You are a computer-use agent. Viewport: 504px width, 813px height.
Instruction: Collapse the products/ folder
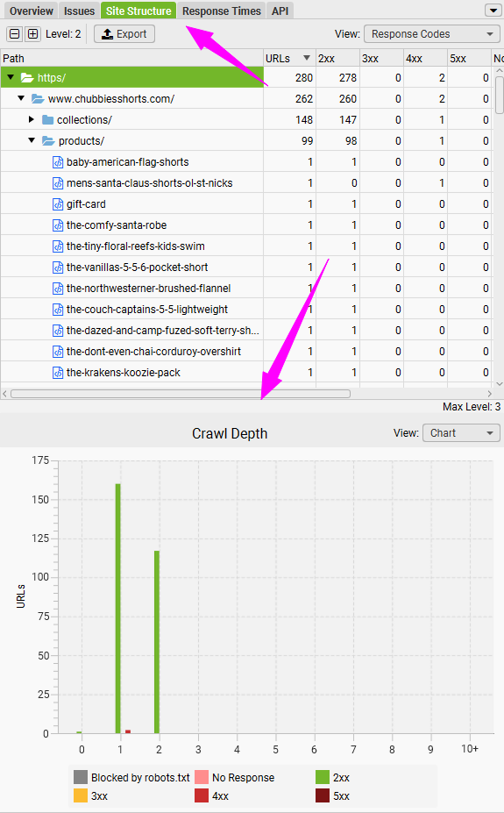32,140
